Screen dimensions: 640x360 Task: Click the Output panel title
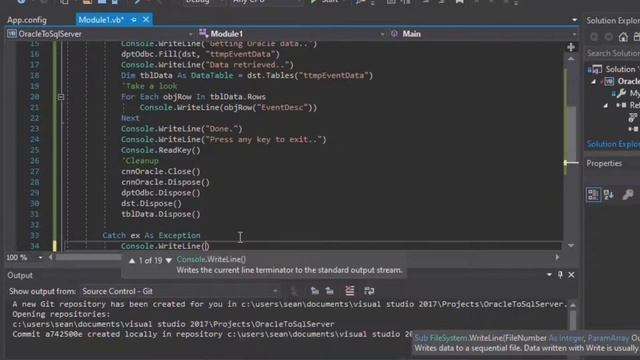pyautogui.click(x=20, y=276)
